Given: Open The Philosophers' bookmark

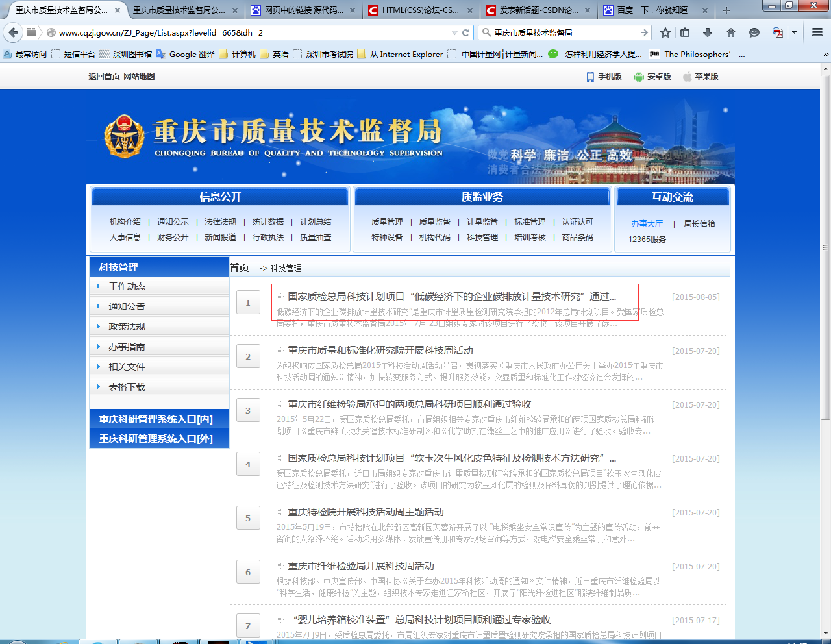Looking at the screenshot, I should [x=690, y=55].
